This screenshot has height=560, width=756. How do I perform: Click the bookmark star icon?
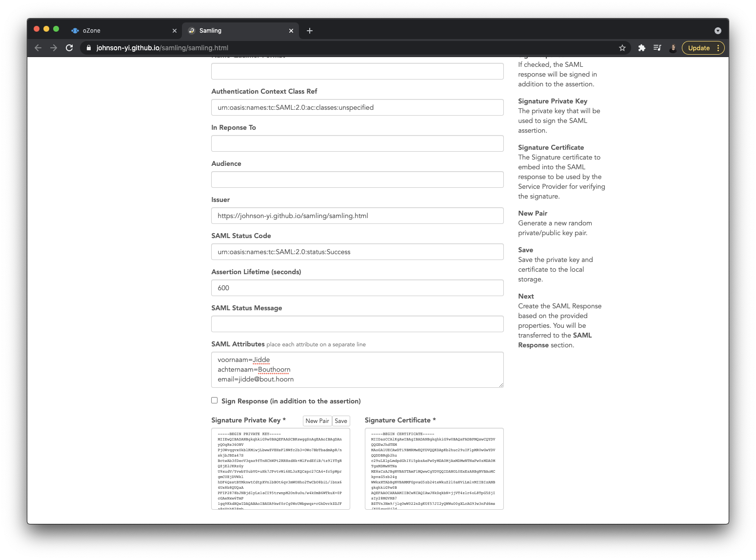622,48
